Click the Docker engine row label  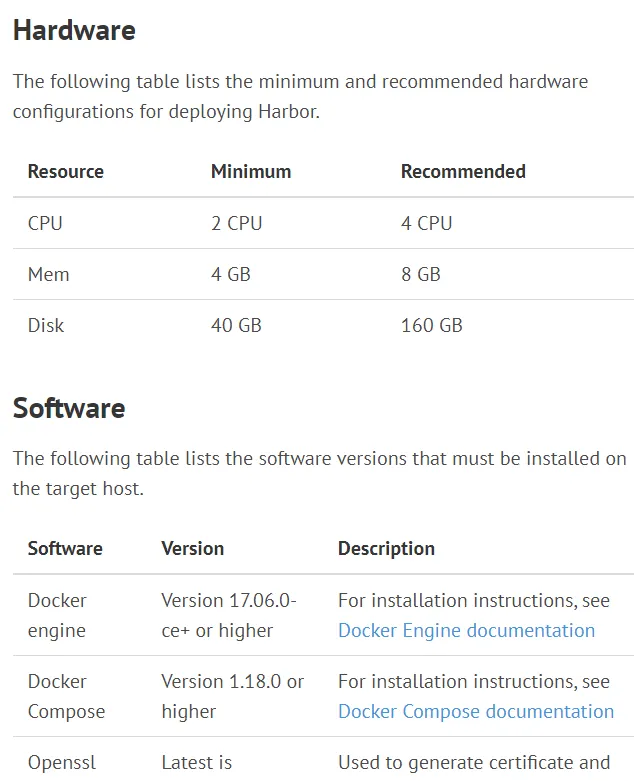(x=57, y=616)
